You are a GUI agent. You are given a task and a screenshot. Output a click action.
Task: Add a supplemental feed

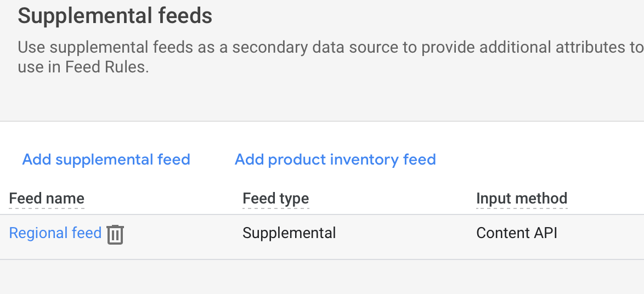tap(106, 159)
